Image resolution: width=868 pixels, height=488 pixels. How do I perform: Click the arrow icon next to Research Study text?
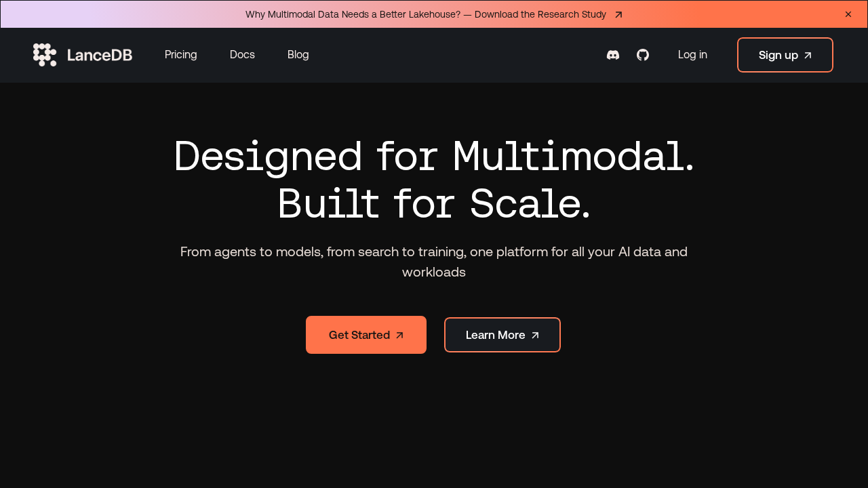[x=618, y=14]
